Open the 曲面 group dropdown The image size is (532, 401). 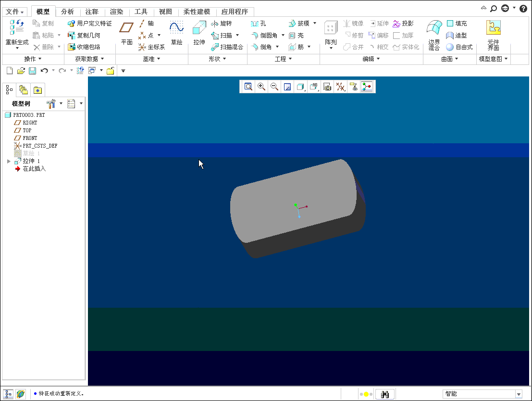pos(449,59)
